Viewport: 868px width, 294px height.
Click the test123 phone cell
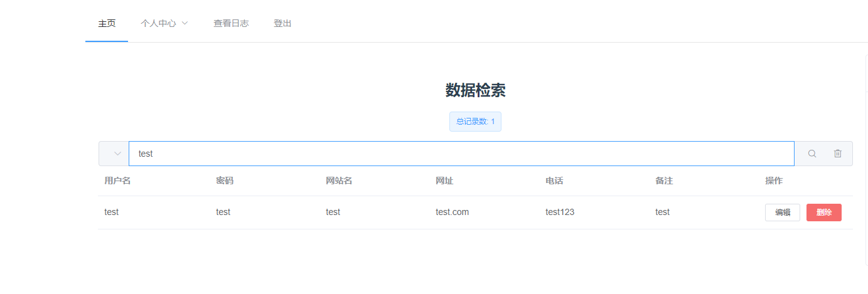coord(560,213)
